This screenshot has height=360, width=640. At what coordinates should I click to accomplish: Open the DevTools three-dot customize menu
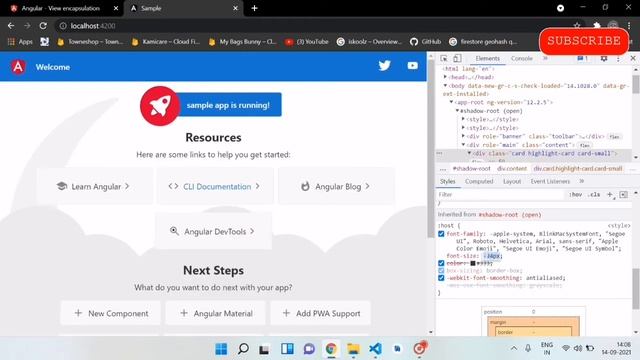(x=618, y=59)
